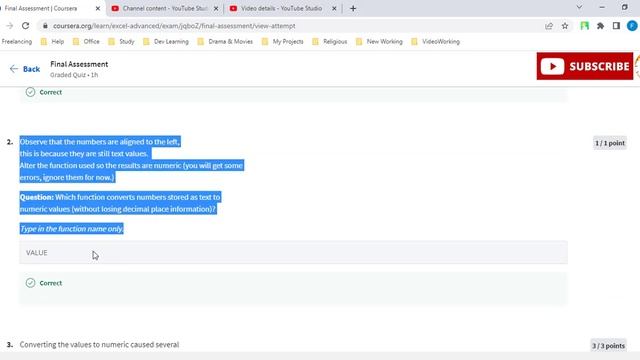Click the Final Assessment title
Viewport: 640px width, 360px height.
79,64
